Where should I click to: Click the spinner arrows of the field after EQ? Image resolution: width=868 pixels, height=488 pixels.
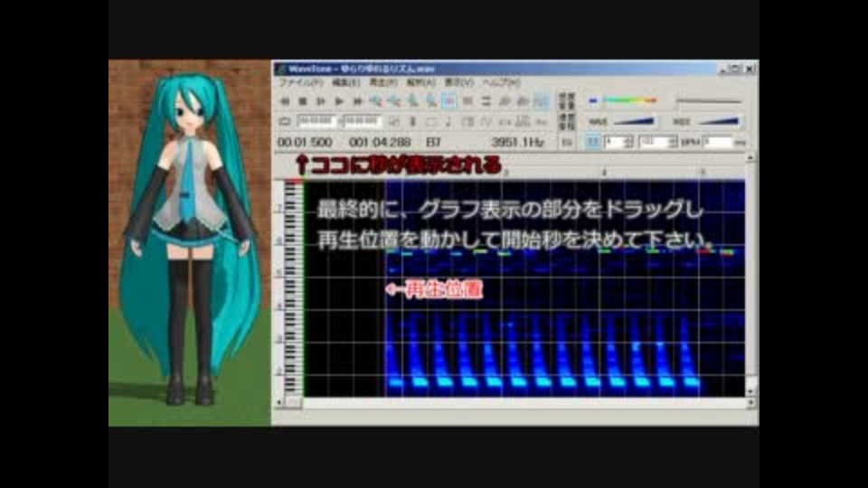point(628,142)
